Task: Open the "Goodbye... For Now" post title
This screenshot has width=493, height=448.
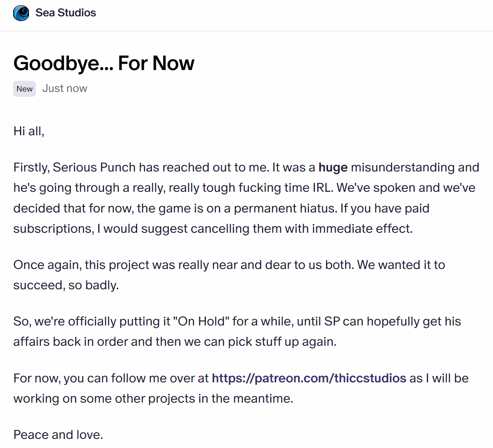Action: point(104,63)
